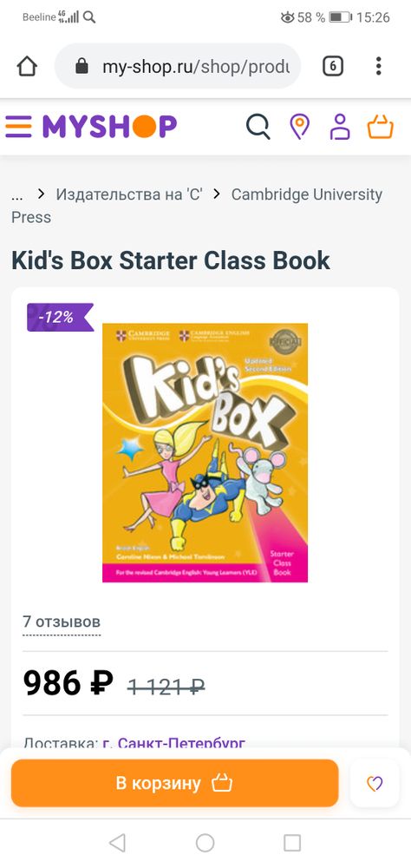Tap the address bar with my-shop.ru
411x868 pixels.
coord(178,67)
